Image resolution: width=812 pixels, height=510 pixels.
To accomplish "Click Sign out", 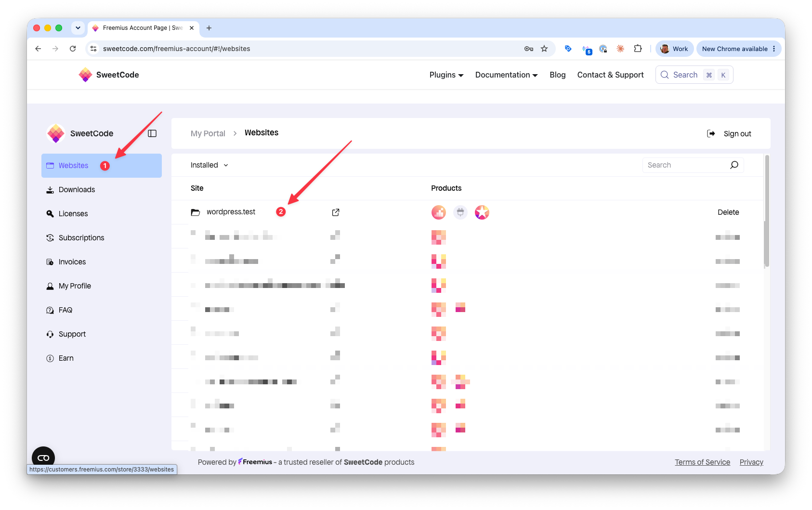I will [737, 134].
